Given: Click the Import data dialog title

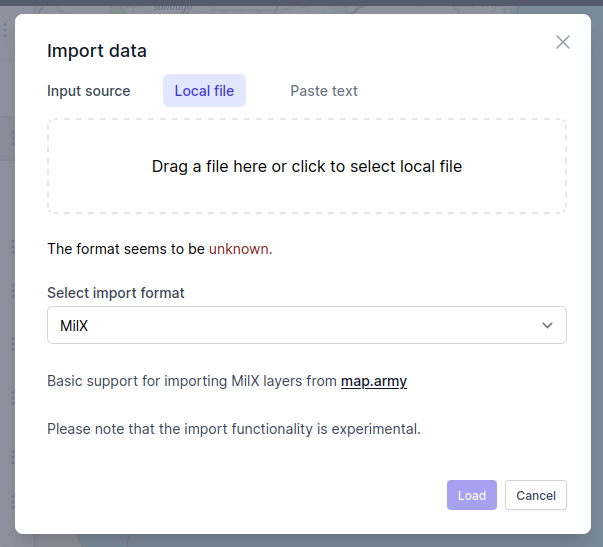Looking at the screenshot, I should tap(97, 51).
